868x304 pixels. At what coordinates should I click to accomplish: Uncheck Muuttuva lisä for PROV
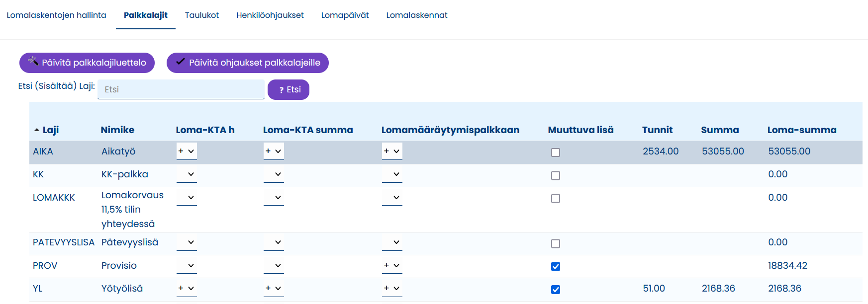click(x=556, y=266)
